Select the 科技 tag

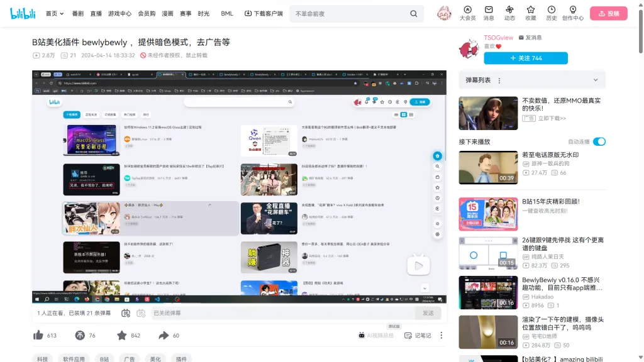42,359
